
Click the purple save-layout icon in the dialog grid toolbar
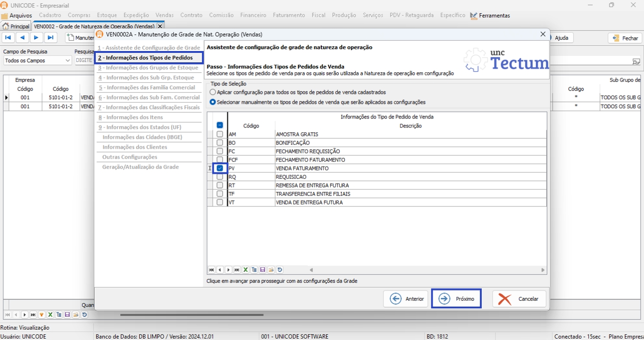[263, 270]
